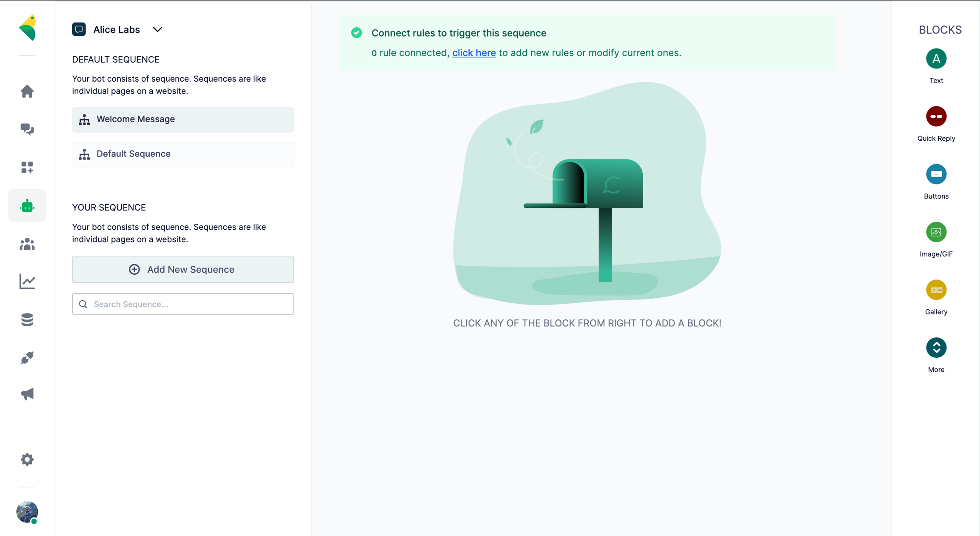
Task: Expand the More blocks option
Action: [936, 348]
